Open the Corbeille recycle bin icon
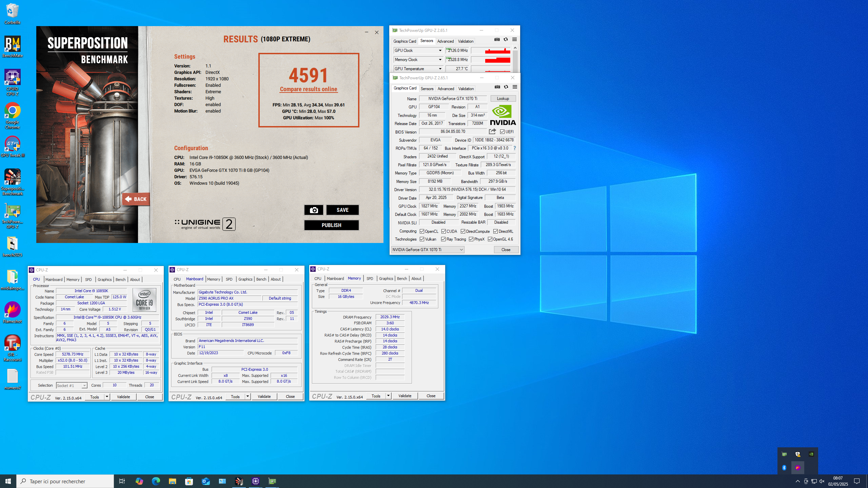This screenshot has width=868, height=488. [x=13, y=14]
